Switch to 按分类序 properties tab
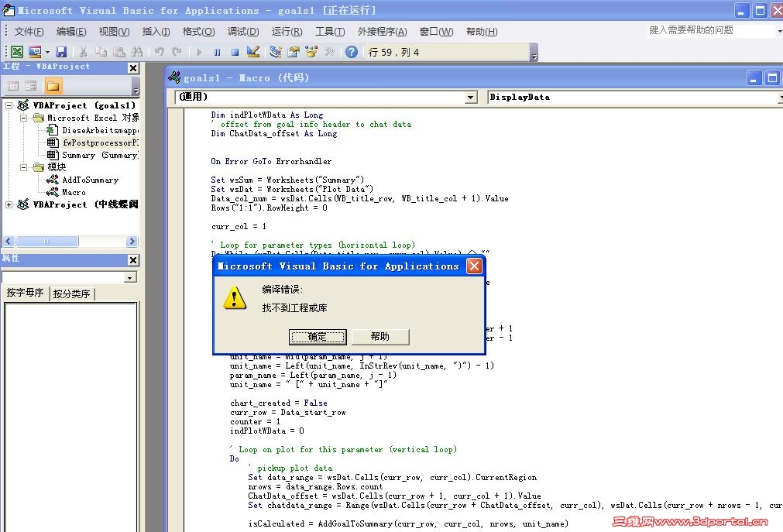 coord(71,293)
